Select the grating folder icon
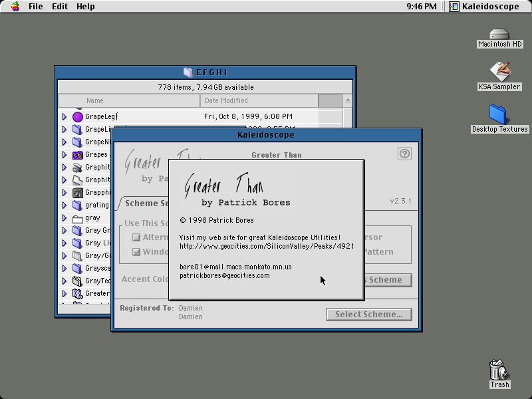Viewport: 532px width, 399px height. [78, 205]
